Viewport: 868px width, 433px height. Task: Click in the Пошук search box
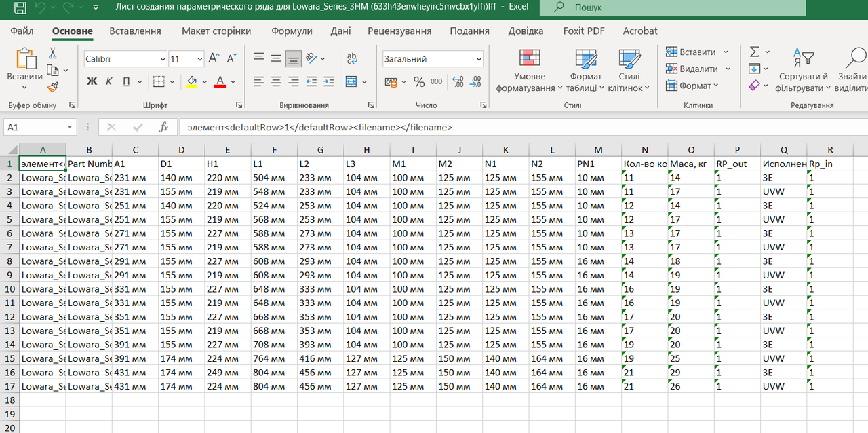click(x=673, y=7)
